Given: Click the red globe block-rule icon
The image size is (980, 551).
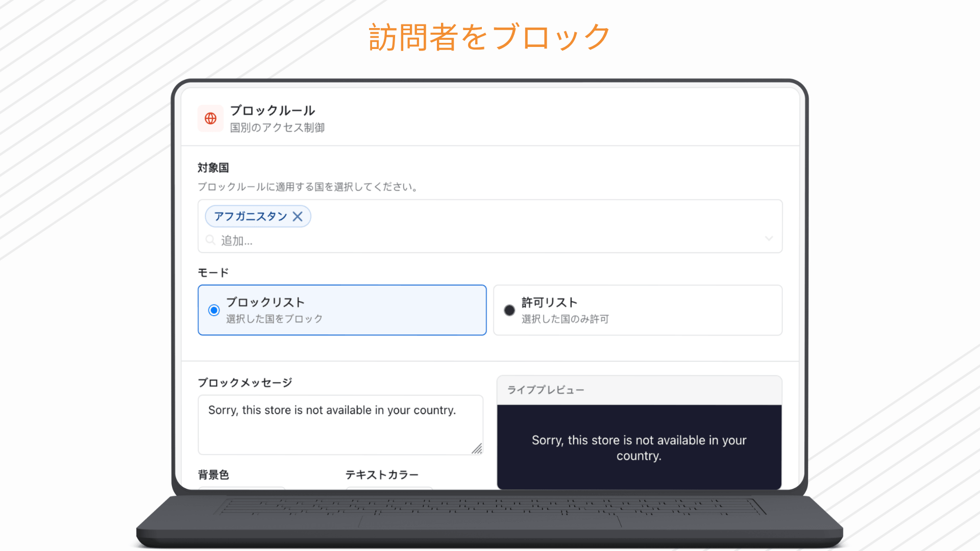Looking at the screenshot, I should 210,118.
